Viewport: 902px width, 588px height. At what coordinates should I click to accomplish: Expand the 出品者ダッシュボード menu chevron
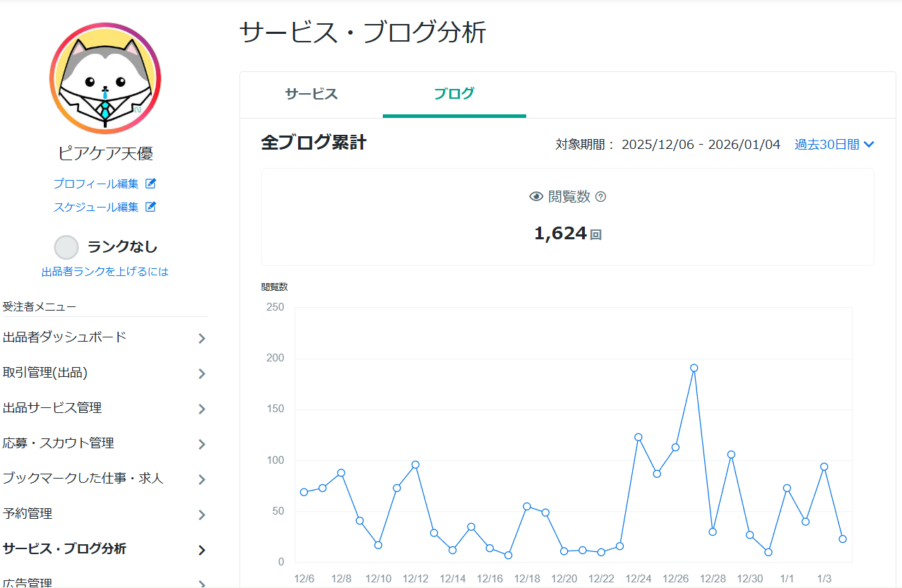click(x=202, y=338)
